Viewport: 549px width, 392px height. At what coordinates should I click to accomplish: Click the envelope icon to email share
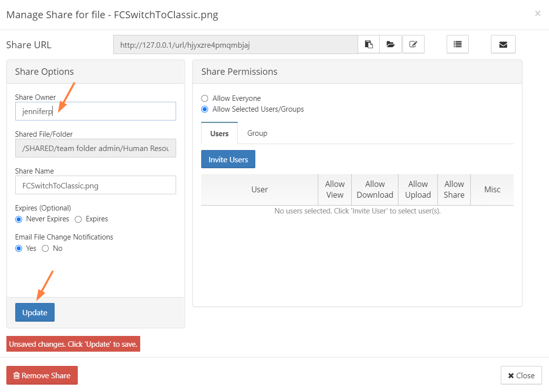pyautogui.click(x=503, y=44)
